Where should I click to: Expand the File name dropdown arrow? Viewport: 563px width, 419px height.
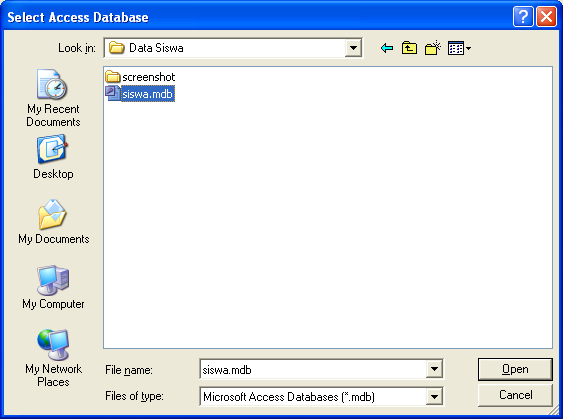[434, 369]
